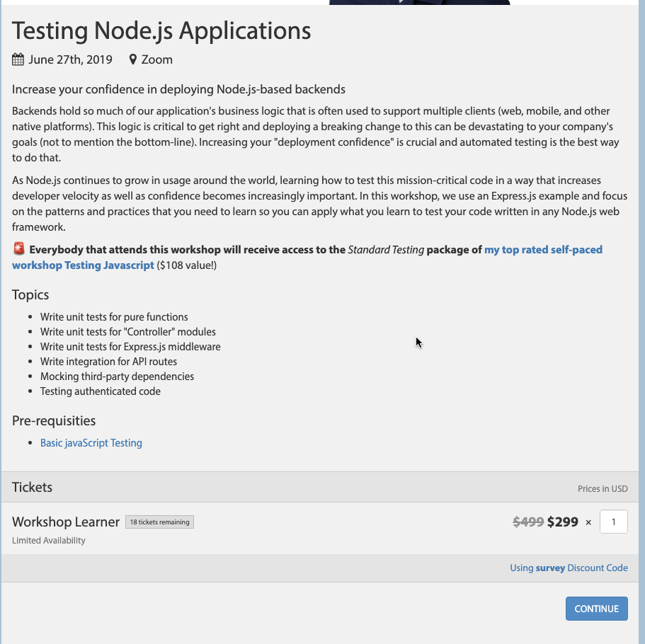Click the map pin location icon
Image resolution: width=645 pixels, height=644 pixels.
[132, 59]
